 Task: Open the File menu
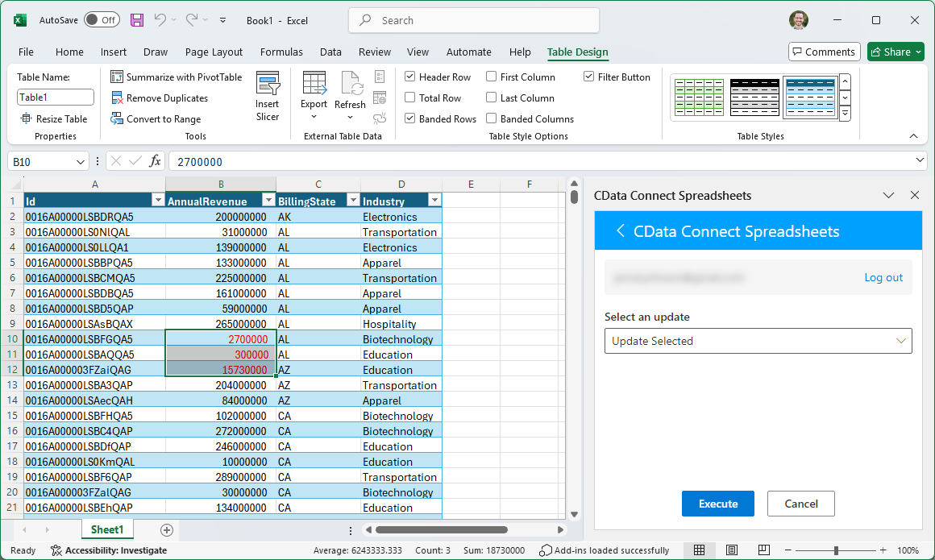tap(26, 52)
